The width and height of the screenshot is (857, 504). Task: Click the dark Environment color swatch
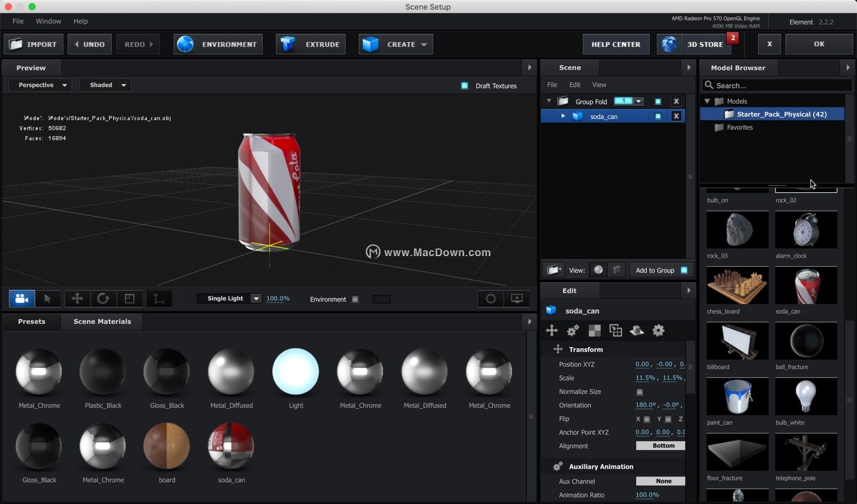382,299
